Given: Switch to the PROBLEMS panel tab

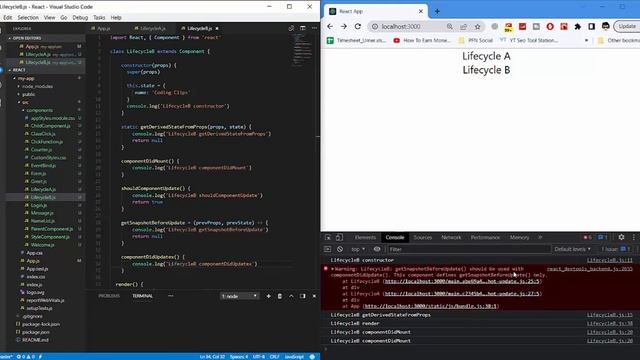Looking at the screenshot, I should pos(109,296).
